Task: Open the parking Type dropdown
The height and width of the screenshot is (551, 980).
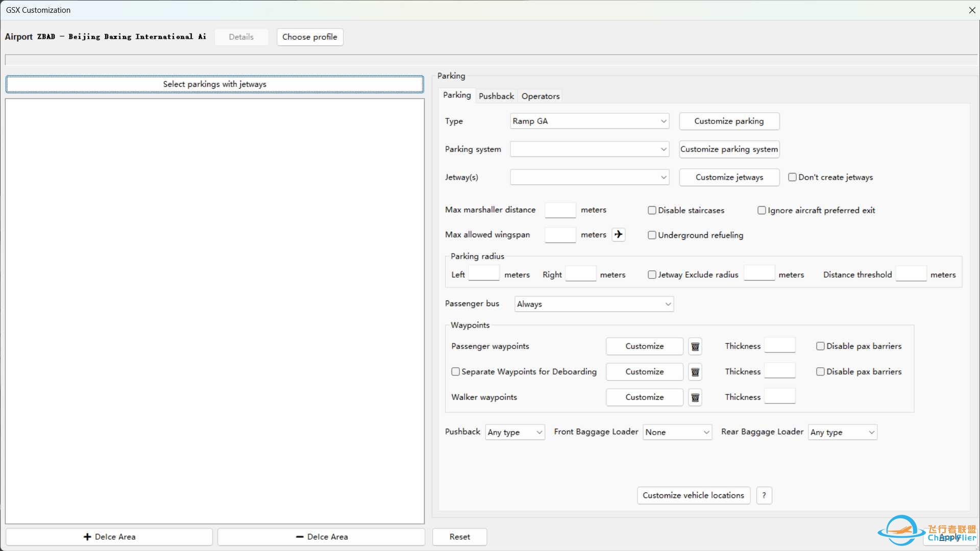Action: 590,121
